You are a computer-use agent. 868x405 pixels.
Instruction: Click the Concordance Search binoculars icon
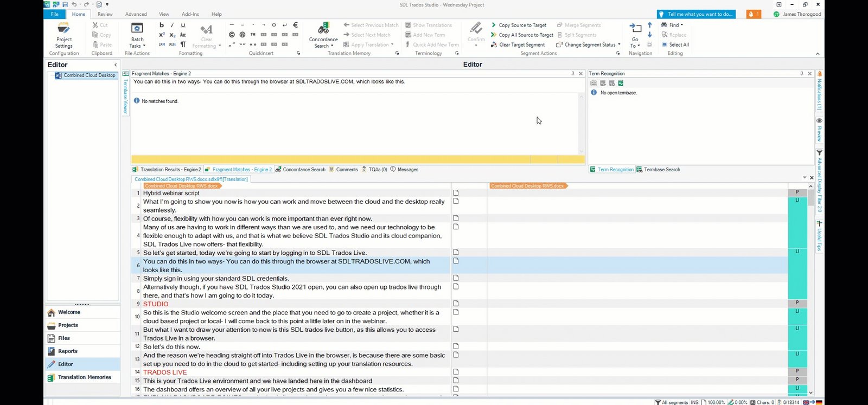pyautogui.click(x=323, y=28)
